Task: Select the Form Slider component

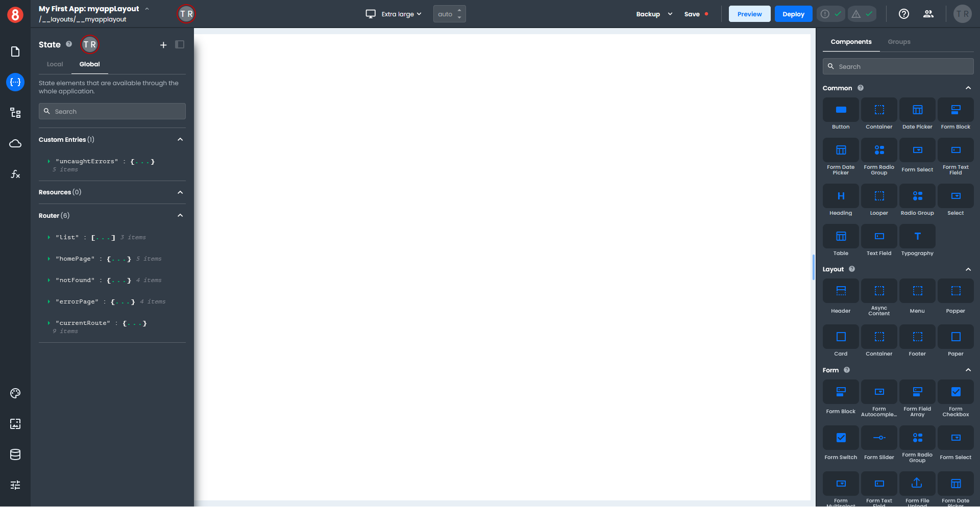Action: 879,438
